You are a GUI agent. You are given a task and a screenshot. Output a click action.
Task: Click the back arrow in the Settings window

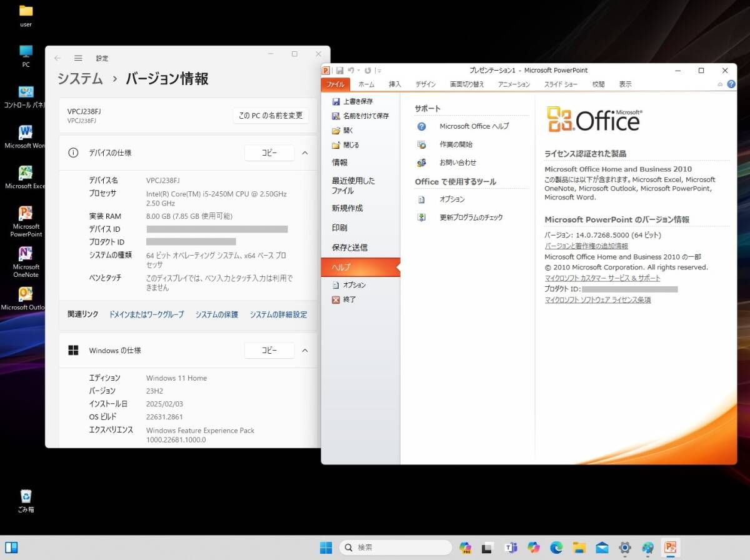pyautogui.click(x=57, y=58)
